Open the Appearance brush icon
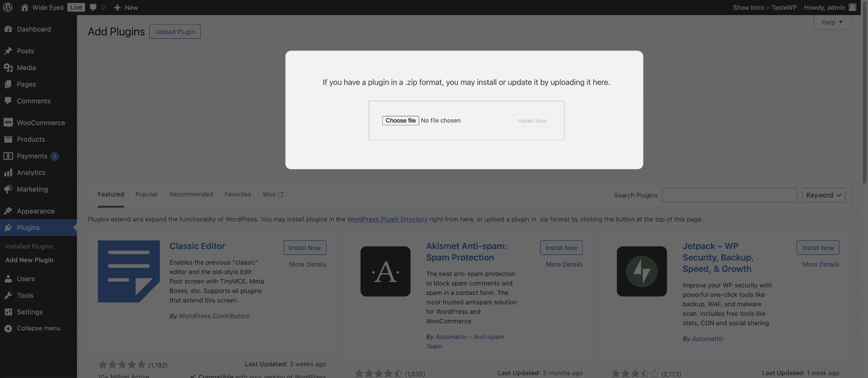 9,210
